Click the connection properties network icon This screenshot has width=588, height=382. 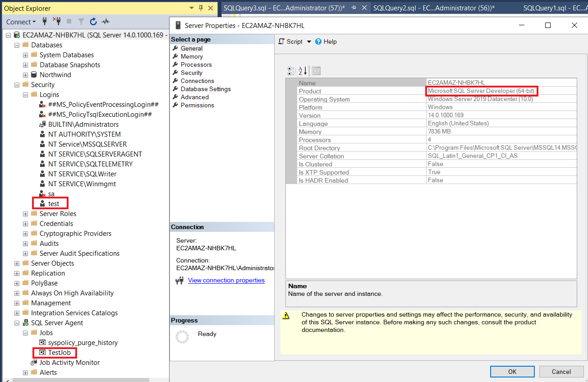tap(180, 281)
